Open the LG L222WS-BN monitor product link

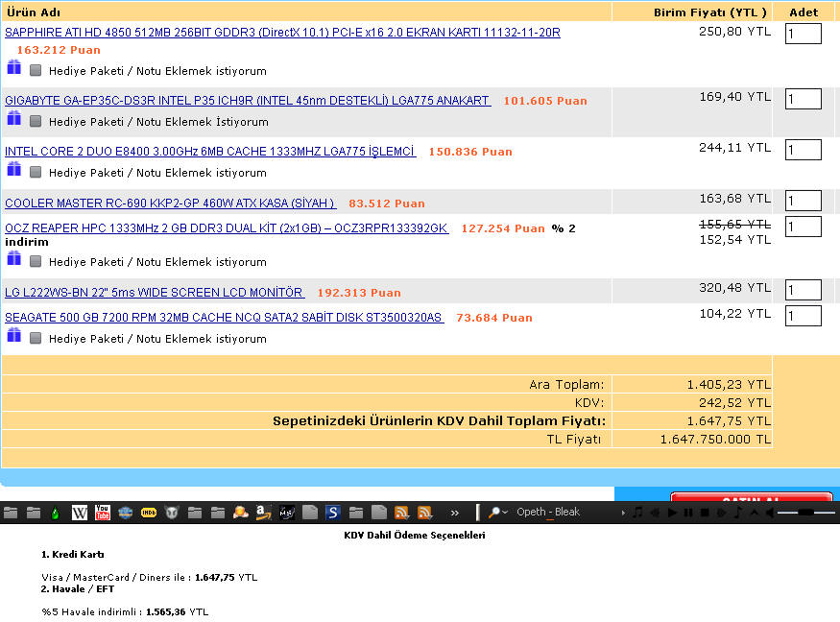(155, 293)
